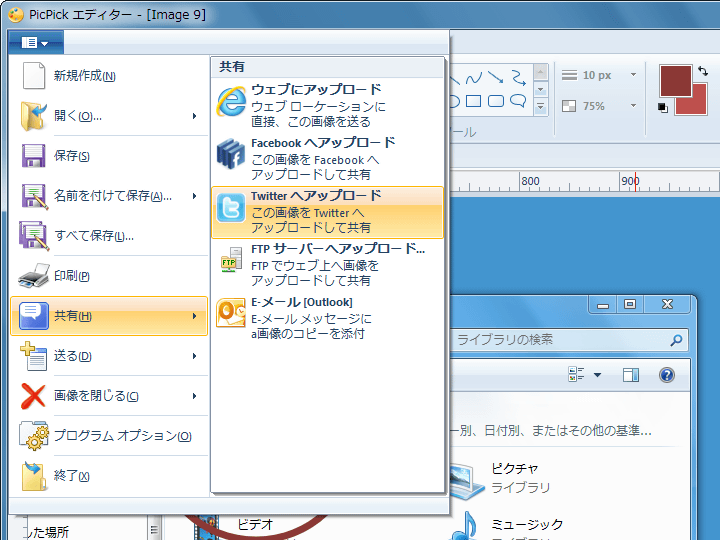Screen dimensions: 720x540
Task: Click the Outlook e-mail icon
Action: [x=231, y=313]
